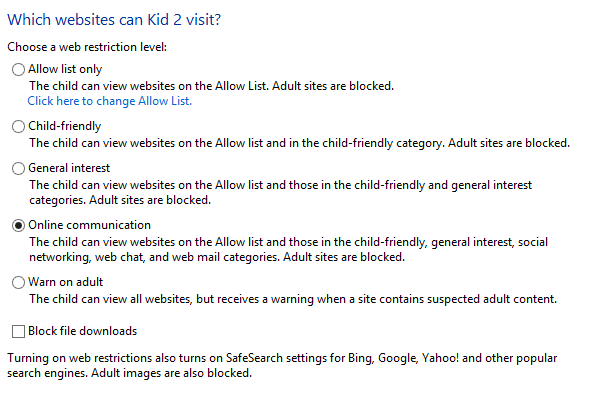Click the 'Block file downloads' label text
The image size is (598, 399).
83,331
